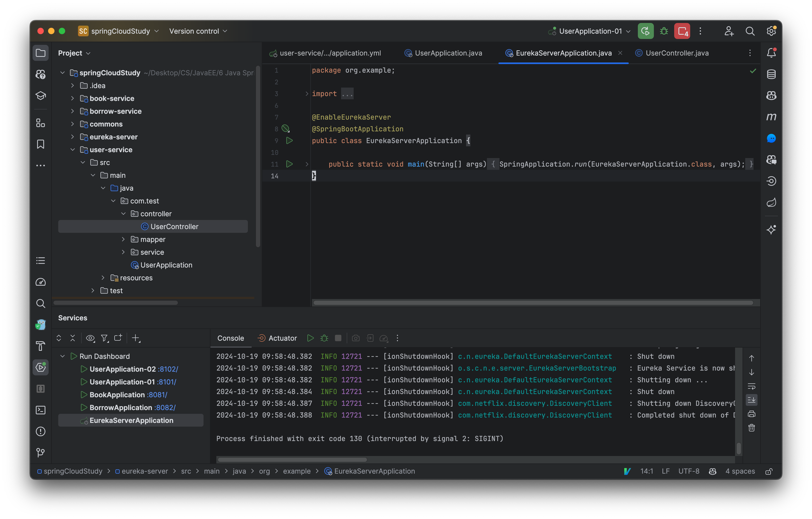Run main method from gutter line 11
The image size is (812, 519).
(x=289, y=164)
